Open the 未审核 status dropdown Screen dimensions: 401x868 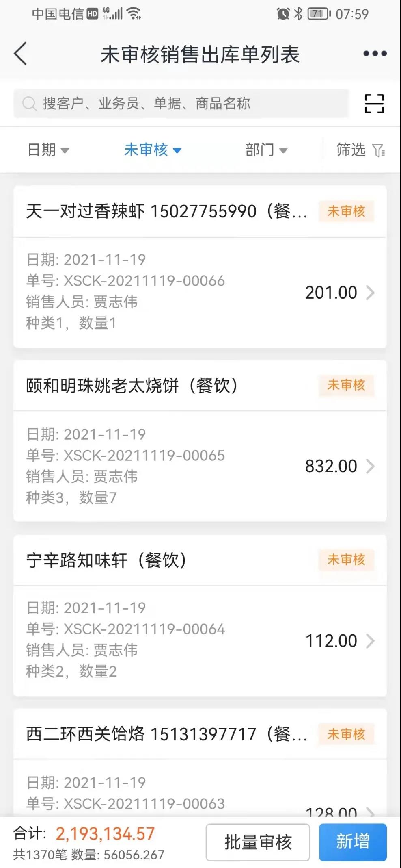pos(153,150)
